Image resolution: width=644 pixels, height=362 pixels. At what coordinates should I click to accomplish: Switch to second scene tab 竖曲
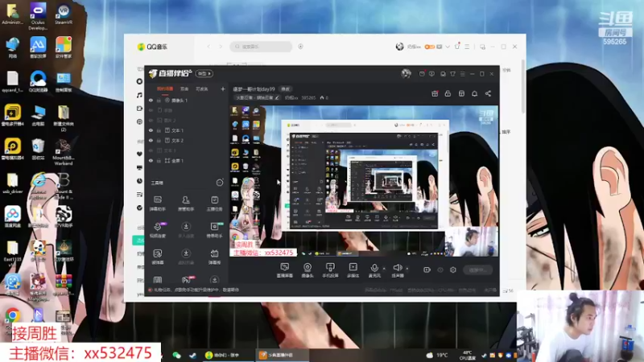pyautogui.click(x=184, y=88)
